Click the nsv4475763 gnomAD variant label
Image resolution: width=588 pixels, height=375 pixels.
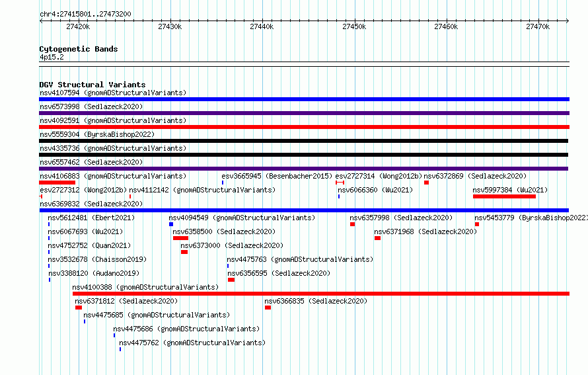point(300,259)
